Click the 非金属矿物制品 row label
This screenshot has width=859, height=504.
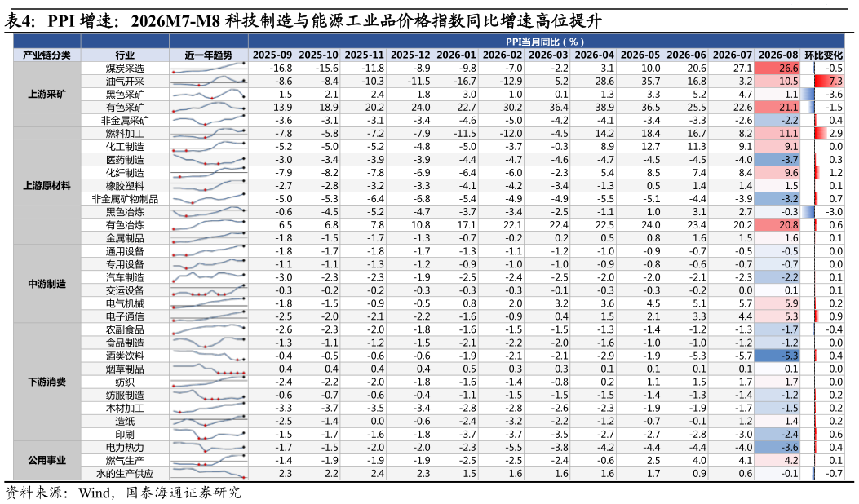125,199
